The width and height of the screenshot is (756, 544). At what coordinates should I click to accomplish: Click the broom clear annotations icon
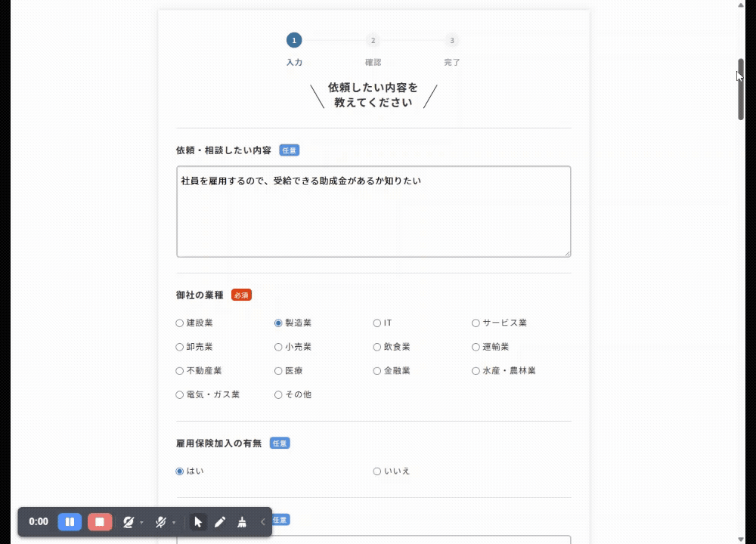pyautogui.click(x=242, y=521)
